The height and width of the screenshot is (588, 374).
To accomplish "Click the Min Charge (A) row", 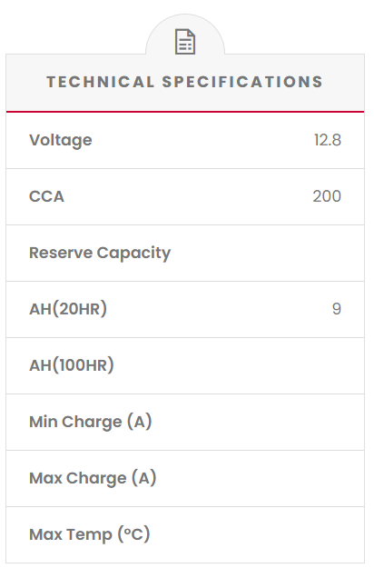I will [x=185, y=423].
